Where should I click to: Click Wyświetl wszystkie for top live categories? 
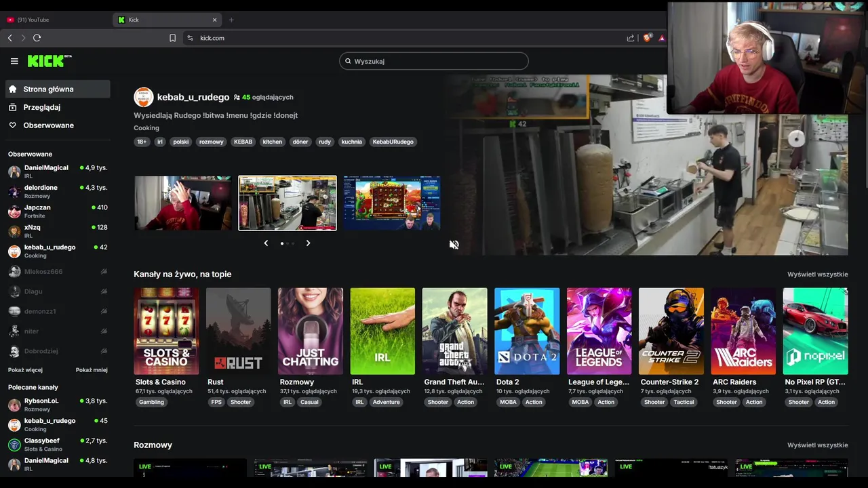[x=817, y=274]
